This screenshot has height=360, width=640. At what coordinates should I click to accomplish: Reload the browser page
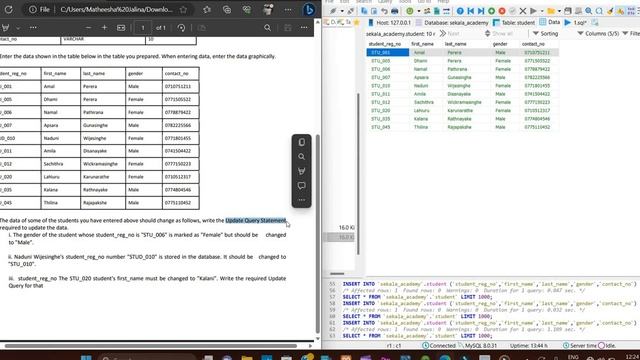9,9
